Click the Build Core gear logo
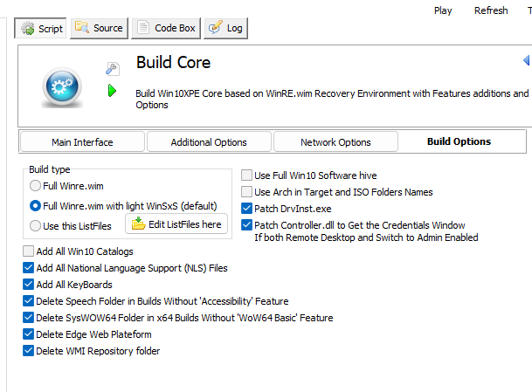This screenshot has width=532, height=392. tap(62, 87)
